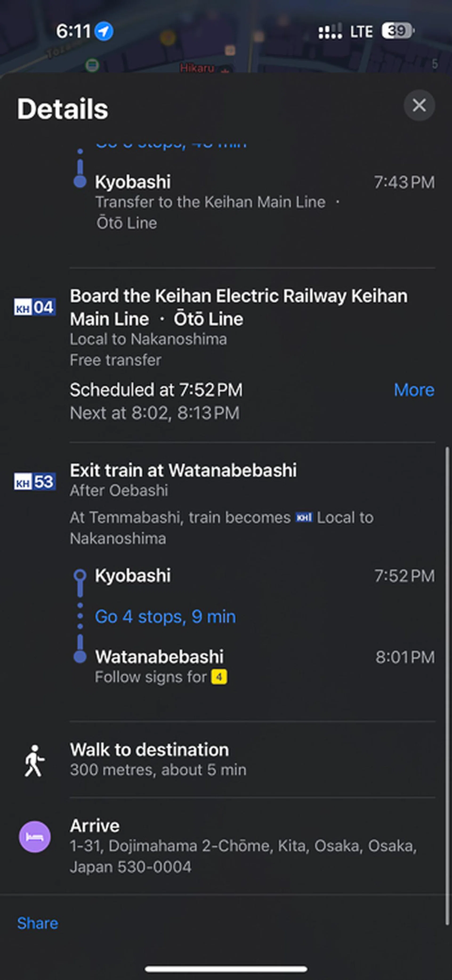
Task: Tap the Kyobashi 7:52 PM departure stop
Action: click(133, 576)
